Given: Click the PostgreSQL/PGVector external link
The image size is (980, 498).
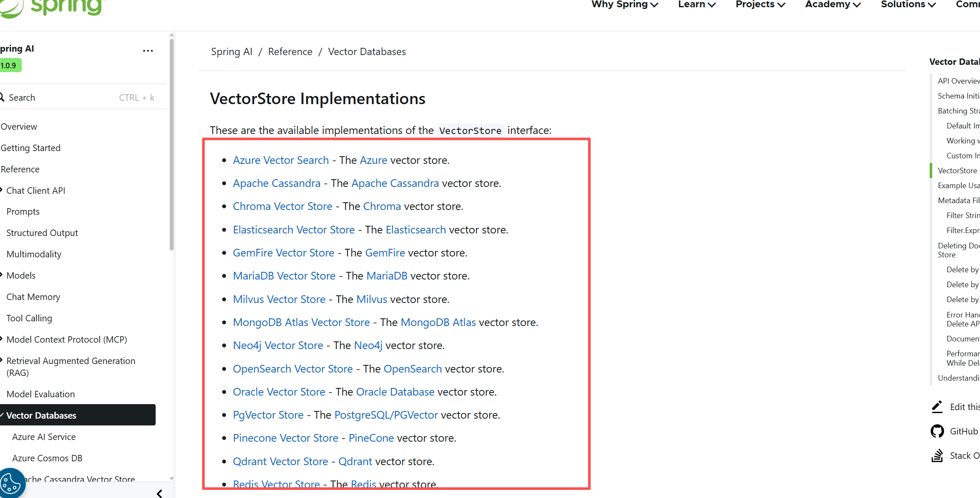Looking at the screenshot, I should coord(386,415).
